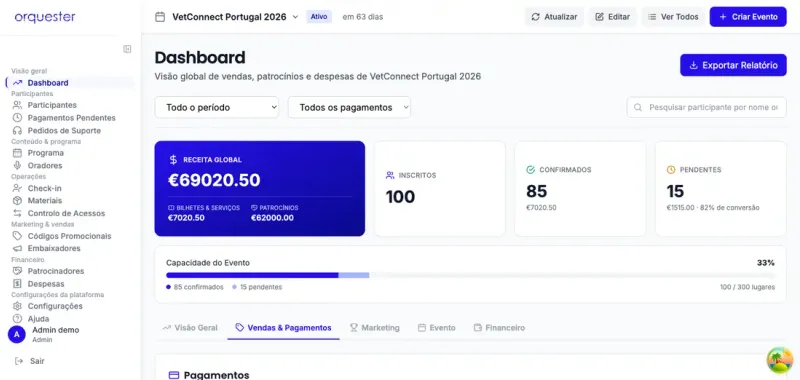Click the 33% capacity value
The height and width of the screenshot is (380, 800).
pyautogui.click(x=766, y=263)
